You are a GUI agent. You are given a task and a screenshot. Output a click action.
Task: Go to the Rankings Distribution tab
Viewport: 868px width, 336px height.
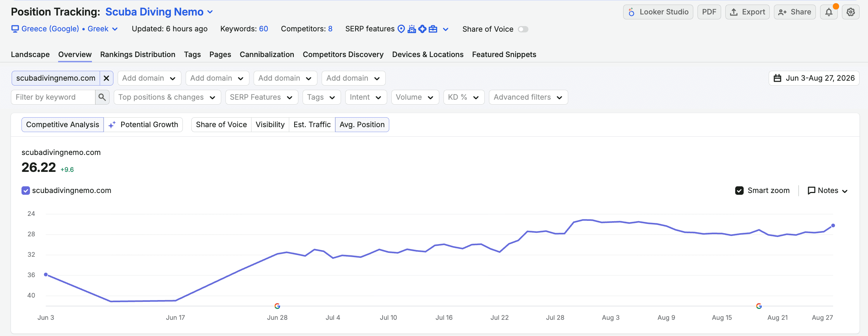coord(138,55)
